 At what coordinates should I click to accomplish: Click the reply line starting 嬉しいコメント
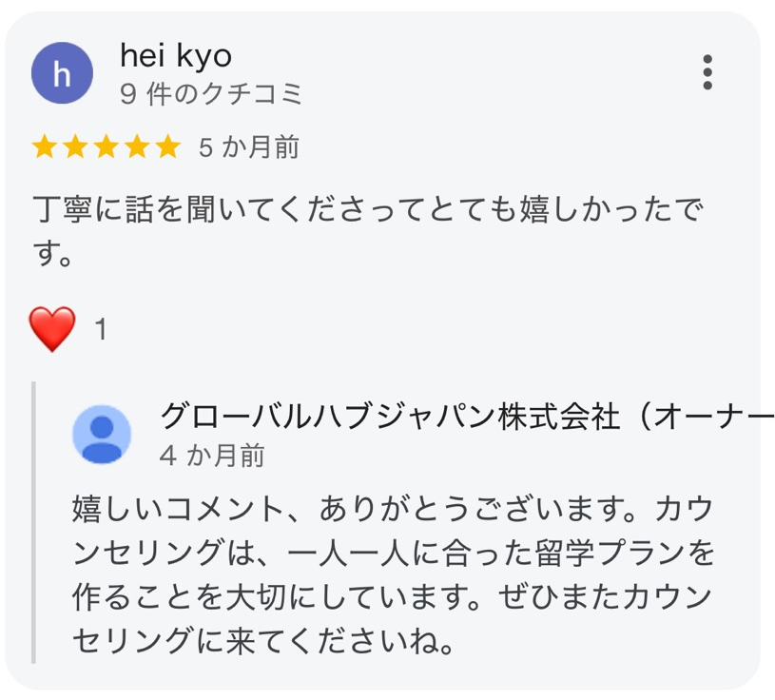[391, 509]
